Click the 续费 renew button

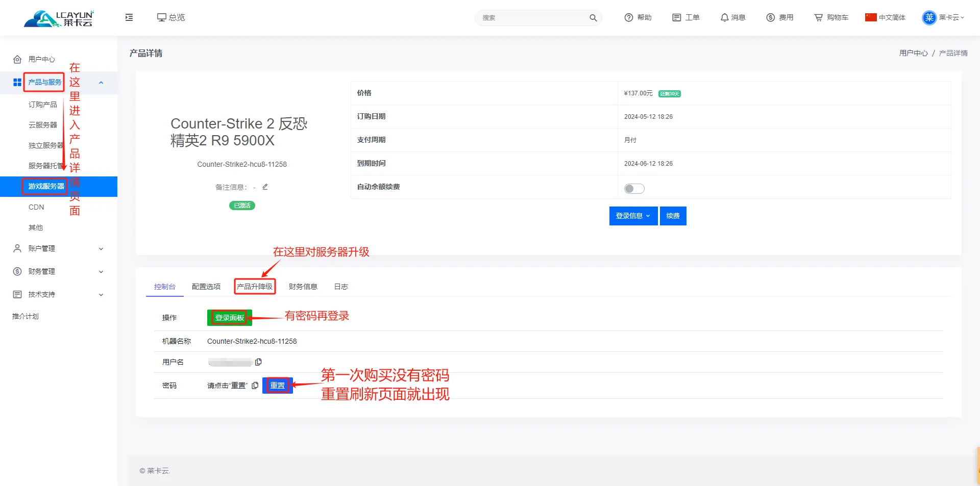point(673,216)
